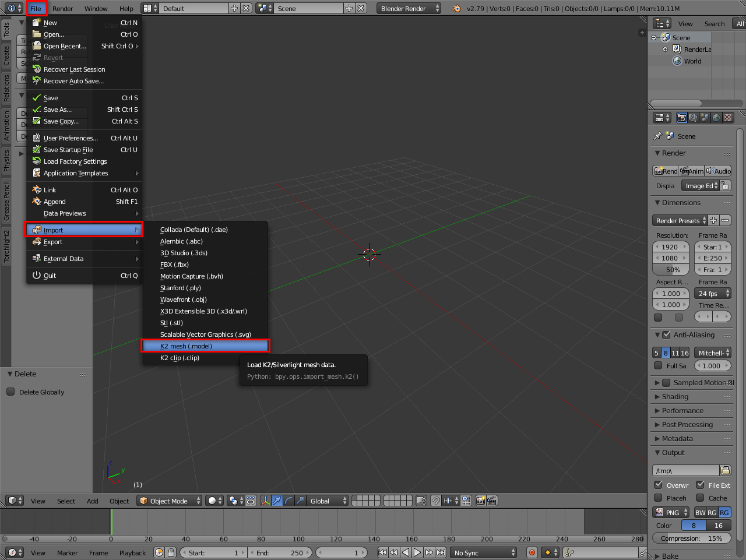Screen dimensions: 746x560
Task: Open User Preferences... from File menu
Action: coord(85,138)
